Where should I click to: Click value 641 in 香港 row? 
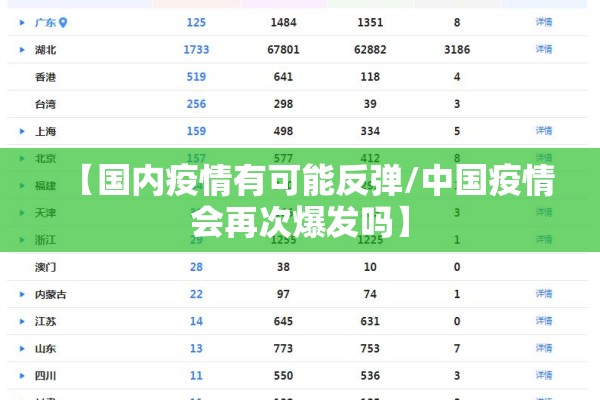pyautogui.click(x=284, y=77)
